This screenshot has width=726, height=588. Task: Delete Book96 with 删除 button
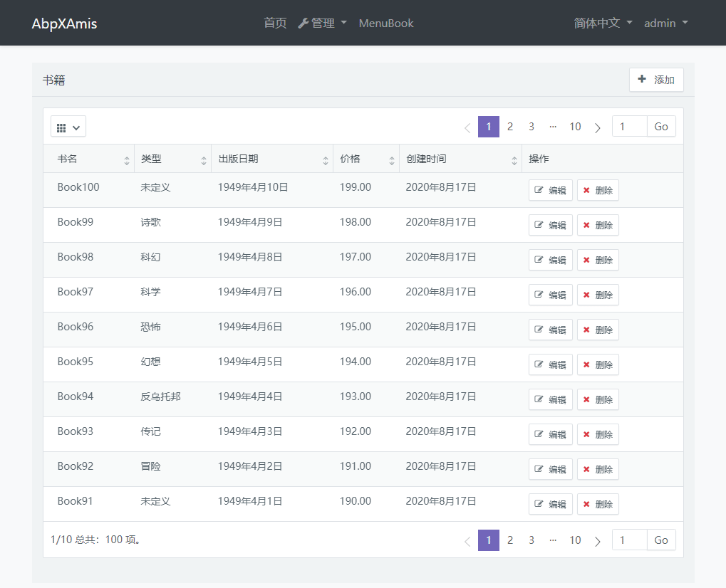click(598, 330)
